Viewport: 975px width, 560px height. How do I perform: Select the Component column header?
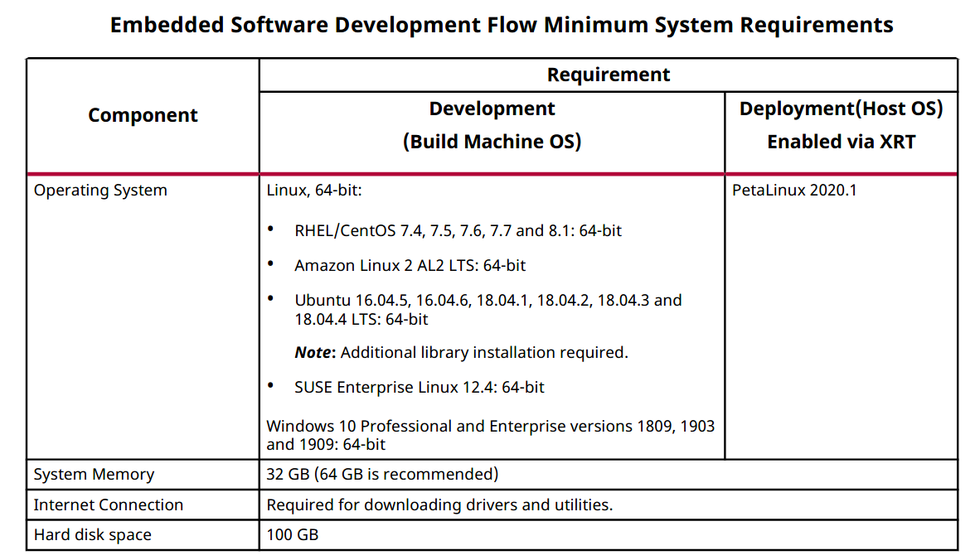point(143,115)
